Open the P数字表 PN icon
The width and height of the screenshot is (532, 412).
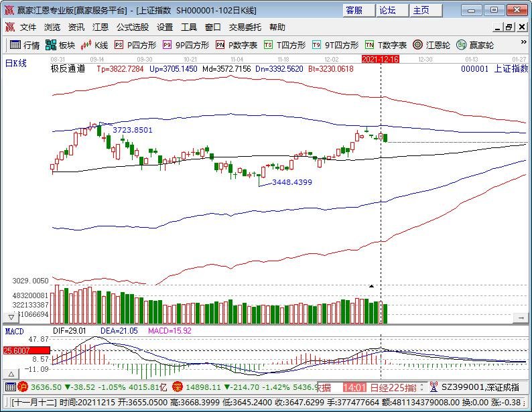tap(220, 45)
